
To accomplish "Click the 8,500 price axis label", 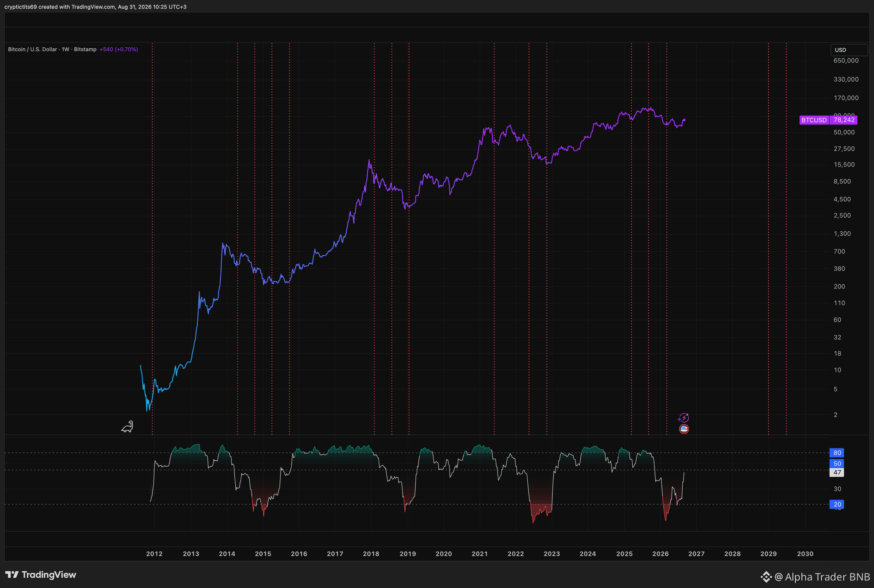I will point(842,181).
